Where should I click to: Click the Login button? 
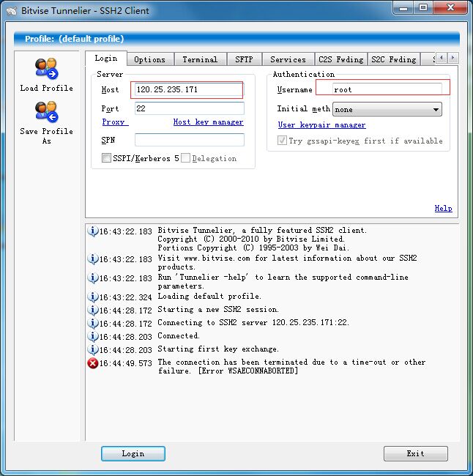point(133,453)
